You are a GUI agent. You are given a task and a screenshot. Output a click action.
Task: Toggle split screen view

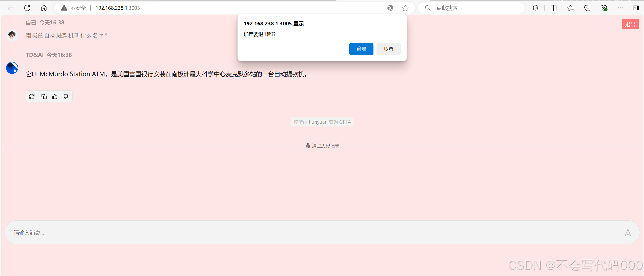(553, 8)
